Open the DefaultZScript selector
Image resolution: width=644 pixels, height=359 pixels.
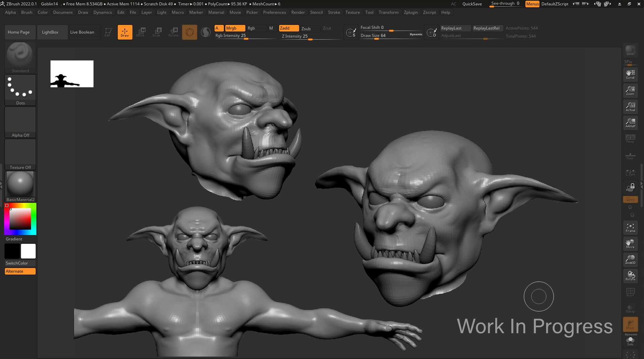click(x=555, y=4)
